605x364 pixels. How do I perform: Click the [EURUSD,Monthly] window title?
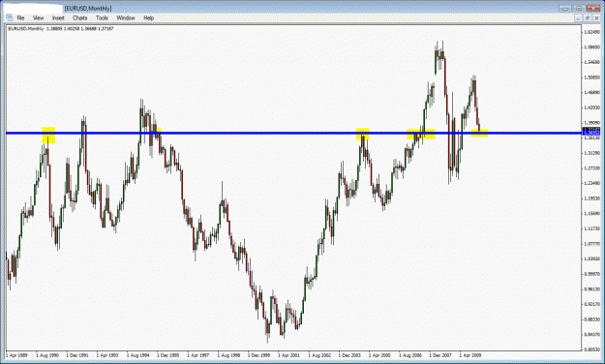(x=88, y=8)
